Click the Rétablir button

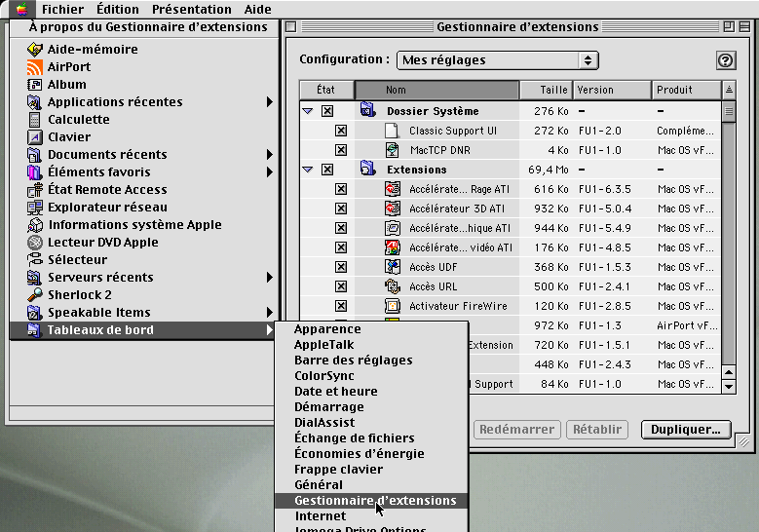click(597, 430)
